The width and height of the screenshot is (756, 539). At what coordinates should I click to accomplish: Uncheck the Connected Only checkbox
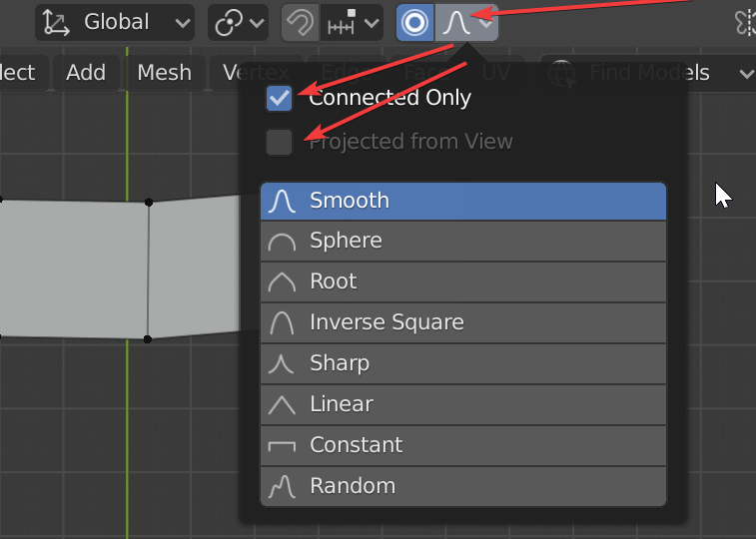coord(280,98)
